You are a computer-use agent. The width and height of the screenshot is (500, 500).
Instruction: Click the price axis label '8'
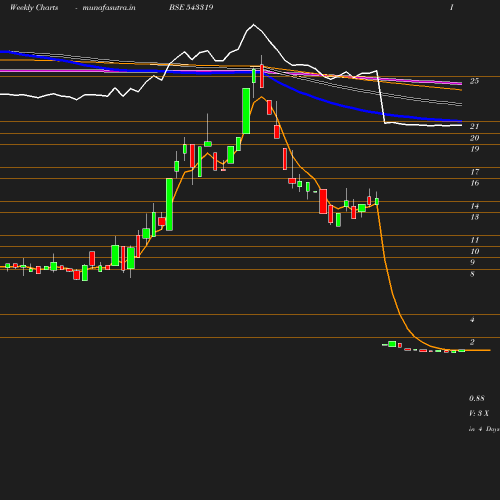[x=472, y=274]
